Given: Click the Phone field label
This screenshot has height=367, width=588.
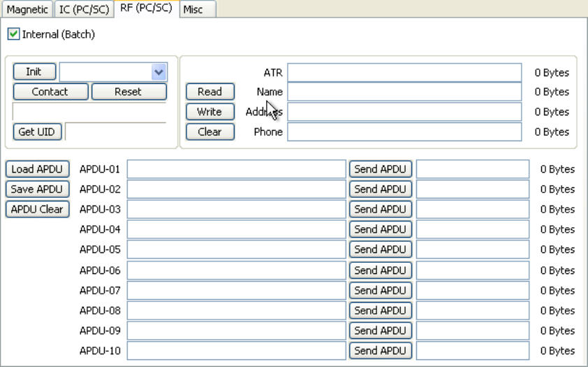Looking at the screenshot, I should pyautogui.click(x=268, y=132).
